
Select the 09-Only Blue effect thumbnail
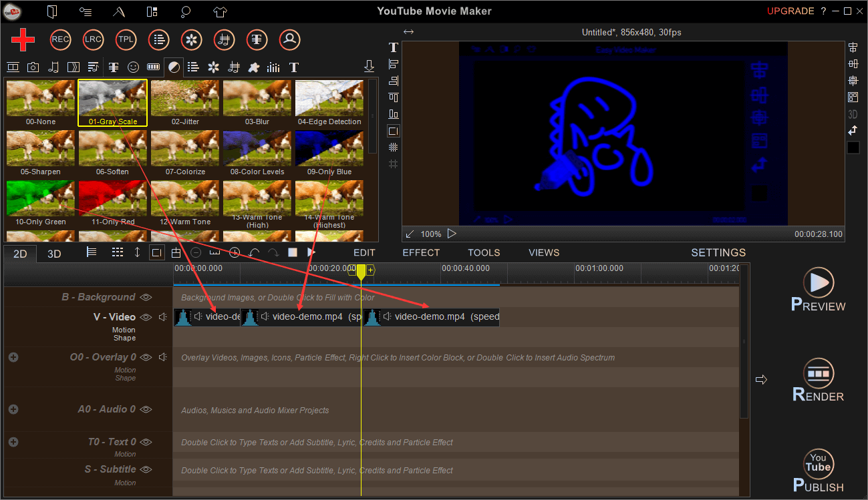(329, 153)
